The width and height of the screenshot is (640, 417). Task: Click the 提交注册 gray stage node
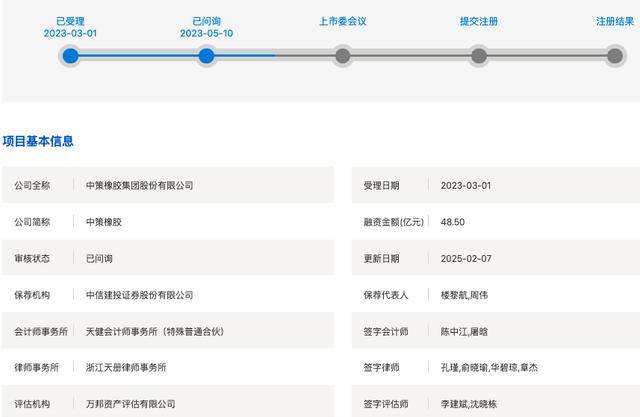point(479,56)
